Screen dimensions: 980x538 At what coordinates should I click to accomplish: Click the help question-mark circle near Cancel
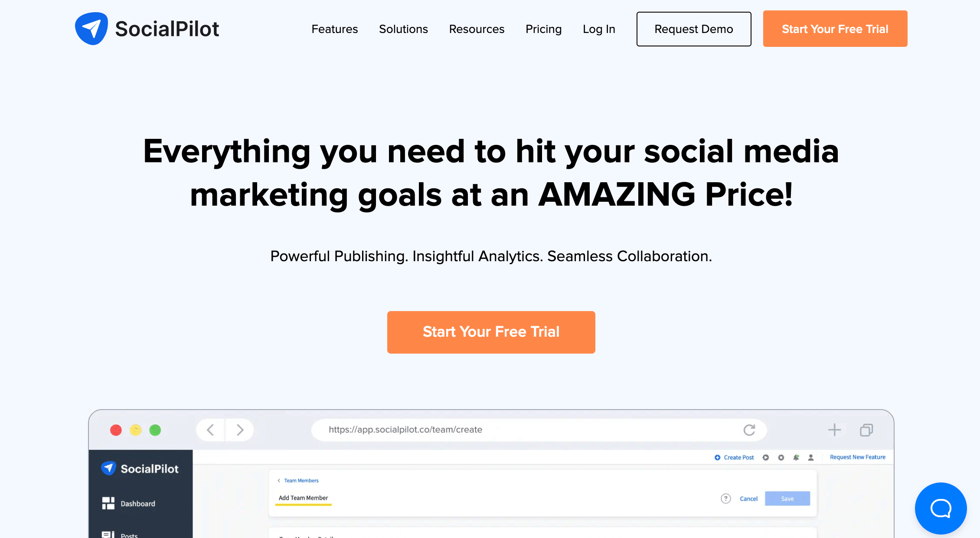point(726,499)
